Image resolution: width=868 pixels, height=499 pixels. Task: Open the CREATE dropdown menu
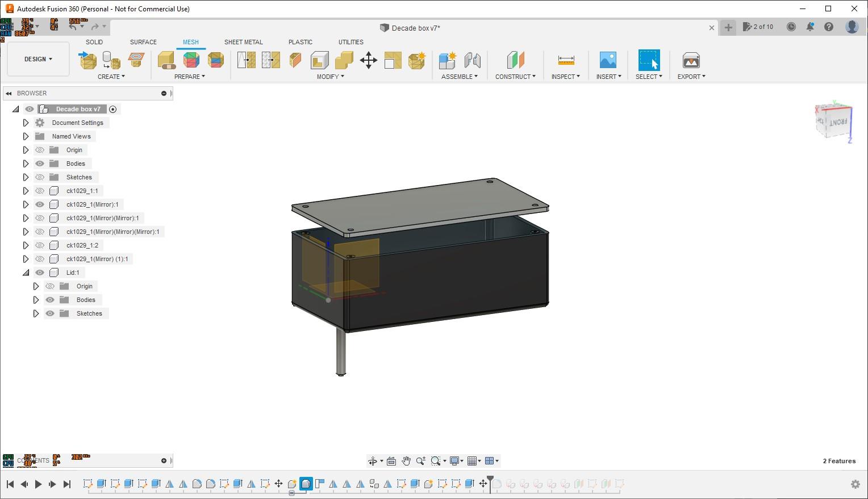[111, 77]
